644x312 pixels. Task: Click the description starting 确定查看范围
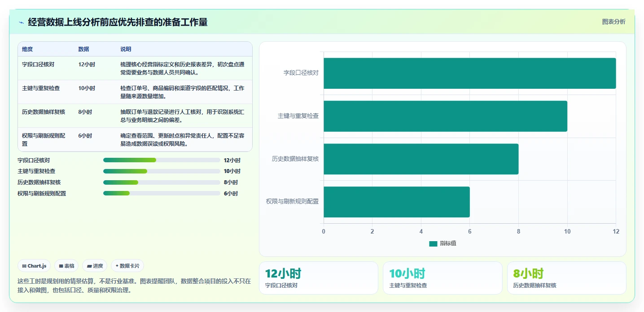pyautogui.click(x=183, y=139)
